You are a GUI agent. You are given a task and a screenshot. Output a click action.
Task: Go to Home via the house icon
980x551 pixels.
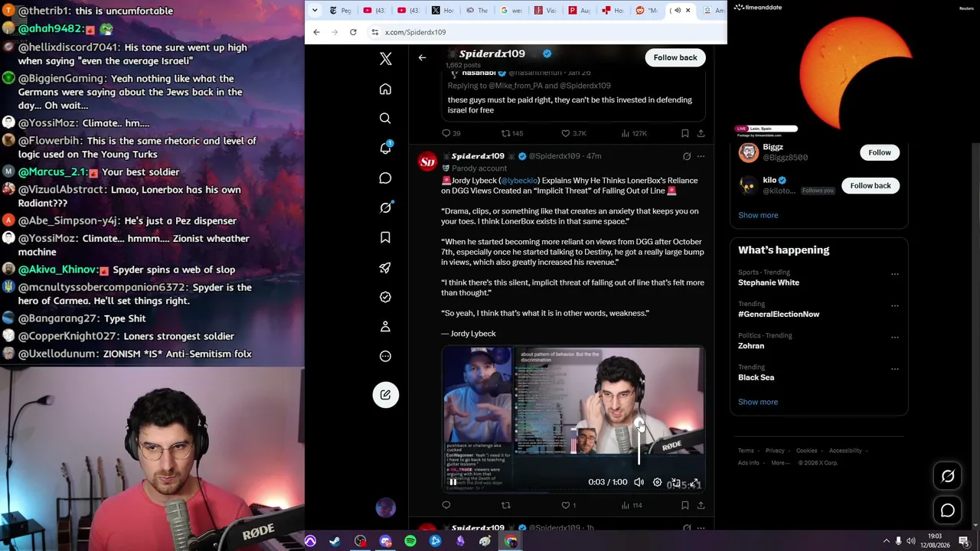(385, 90)
